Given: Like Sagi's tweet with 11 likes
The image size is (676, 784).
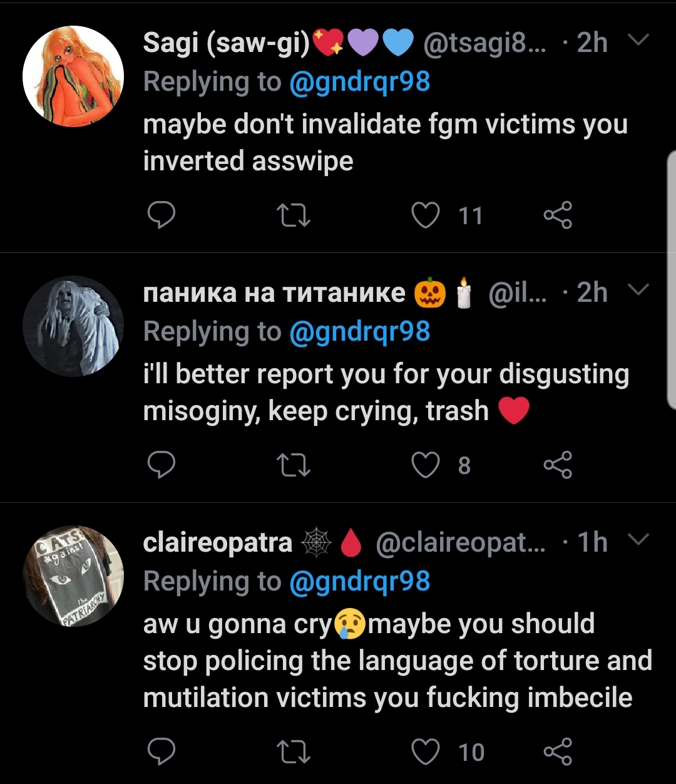Looking at the screenshot, I should pyautogui.click(x=426, y=215).
